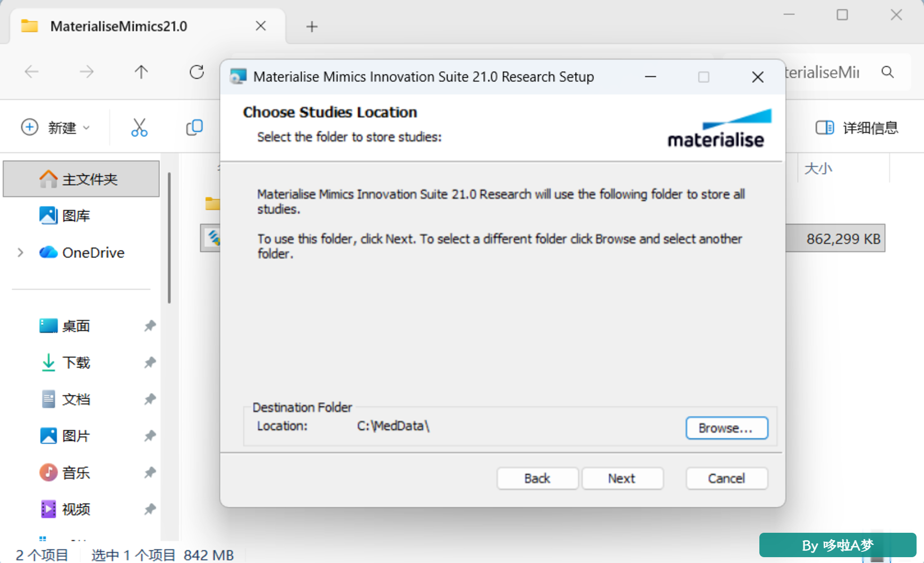Select the MaterialiseMimics21.0 tab in File Explorer
This screenshot has height=563, width=924.
[x=147, y=26]
